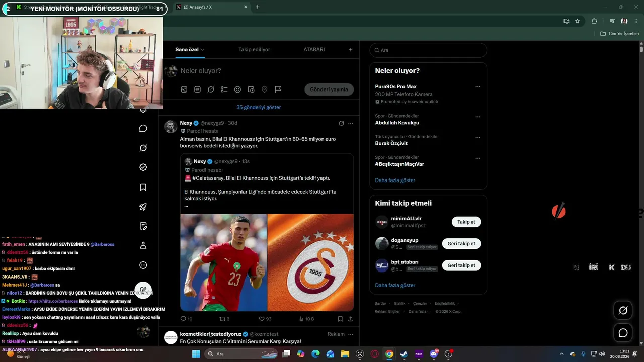Add a poll to the post

(x=224, y=89)
